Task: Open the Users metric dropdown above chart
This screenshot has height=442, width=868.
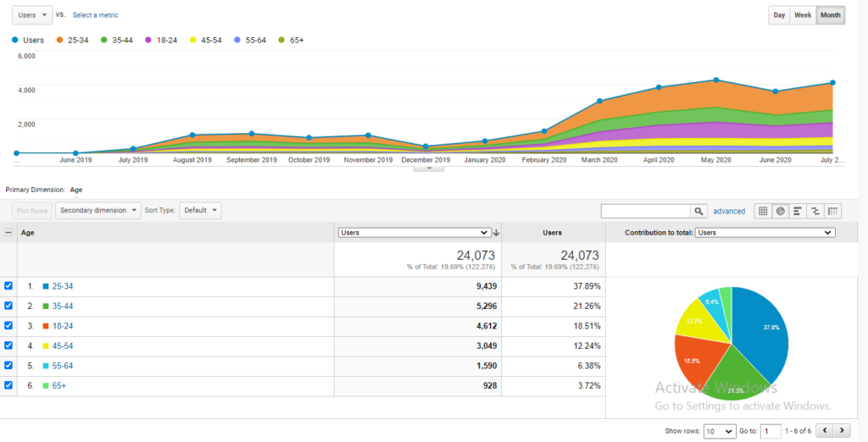Action: click(x=33, y=15)
